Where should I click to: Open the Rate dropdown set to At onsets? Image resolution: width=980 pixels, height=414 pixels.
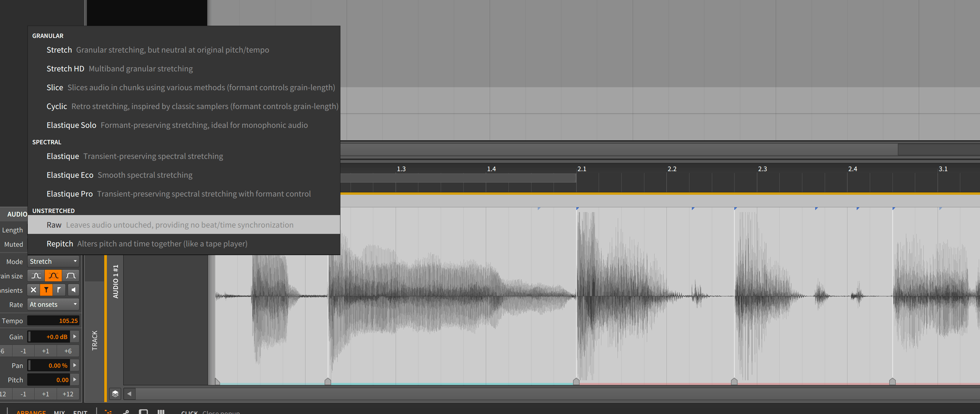[53, 304]
